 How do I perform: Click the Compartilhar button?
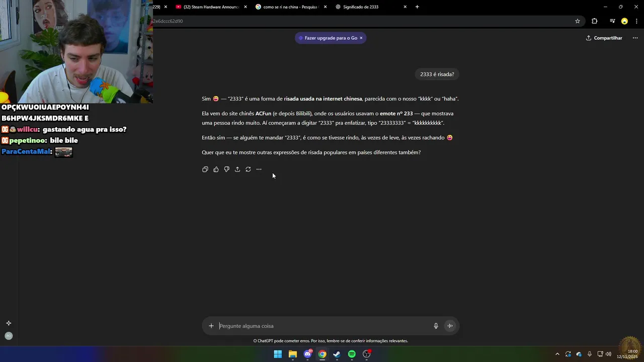click(604, 38)
